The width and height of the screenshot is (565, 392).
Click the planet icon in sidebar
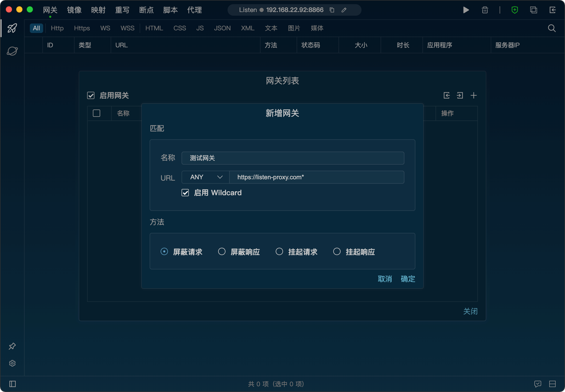click(x=12, y=51)
